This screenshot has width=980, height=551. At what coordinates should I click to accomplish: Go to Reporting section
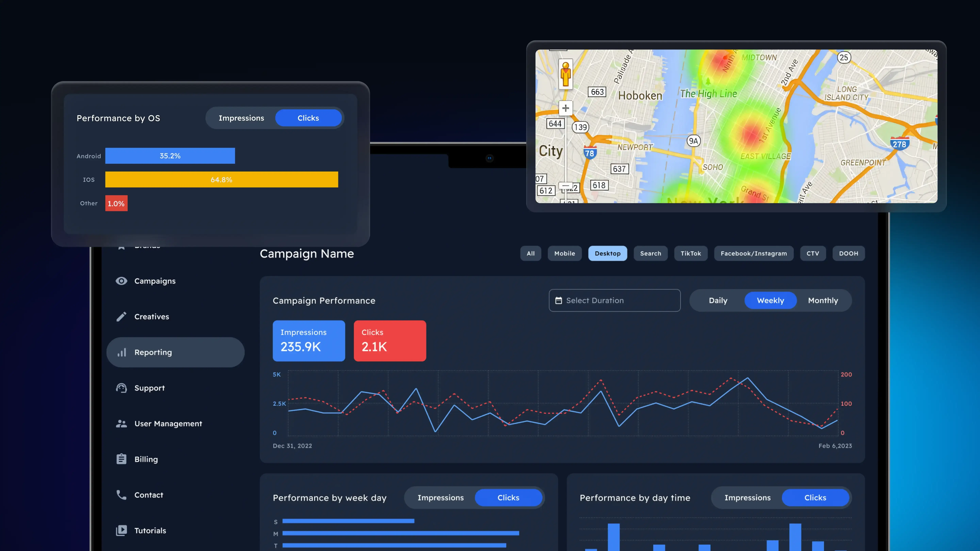pos(175,353)
